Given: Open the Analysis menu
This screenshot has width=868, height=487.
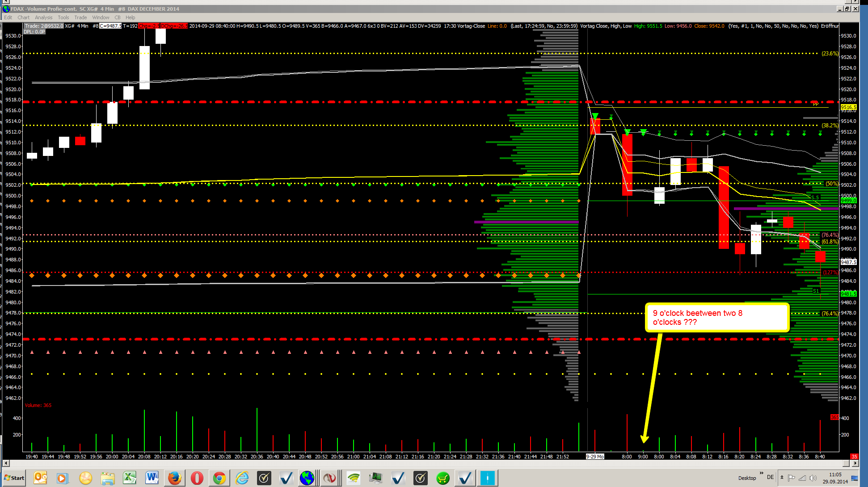Looking at the screenshot, I should 43,17.
